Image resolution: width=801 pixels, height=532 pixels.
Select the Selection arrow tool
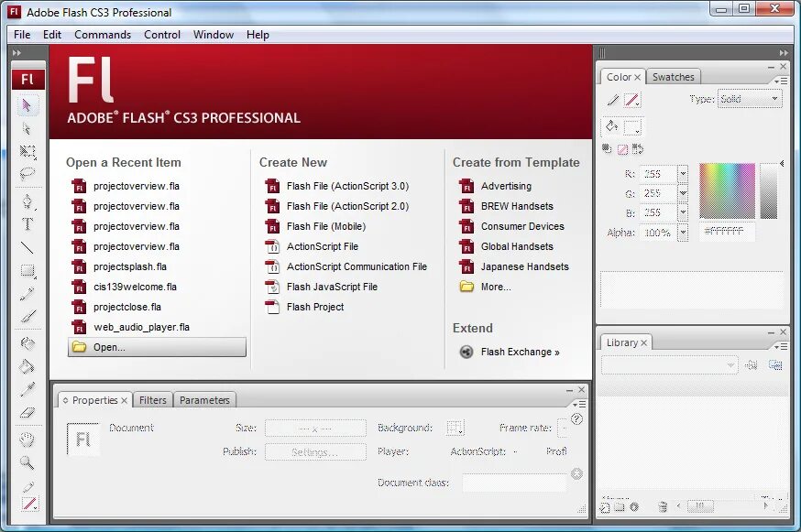coord(27,105)
